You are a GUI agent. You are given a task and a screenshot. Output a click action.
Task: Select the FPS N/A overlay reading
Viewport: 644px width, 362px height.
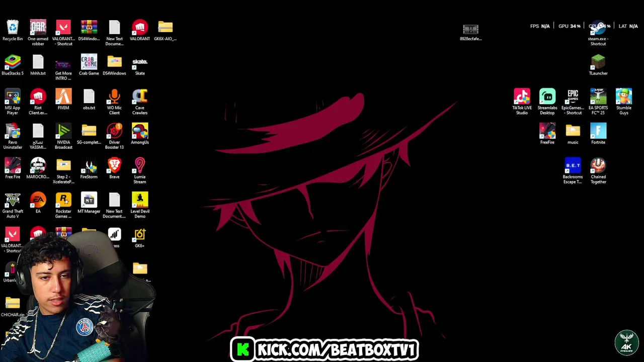tap(540, 26)
